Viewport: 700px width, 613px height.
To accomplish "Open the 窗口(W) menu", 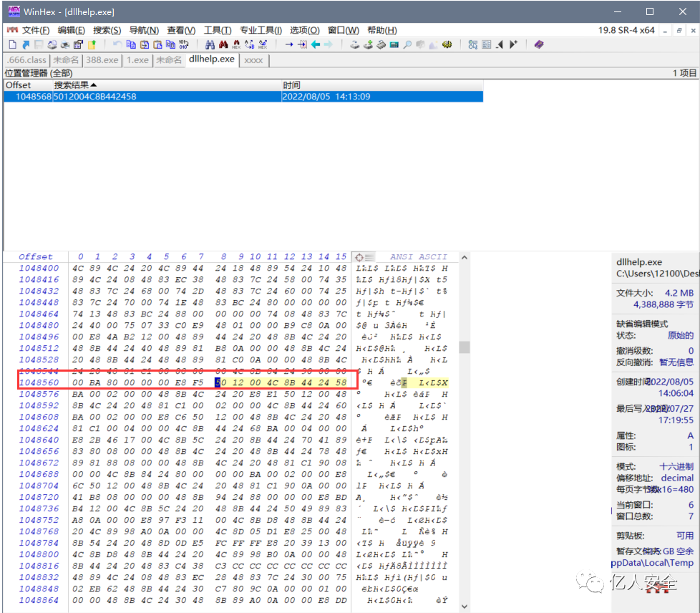I will pyautogui.click(x=343, y=30).
